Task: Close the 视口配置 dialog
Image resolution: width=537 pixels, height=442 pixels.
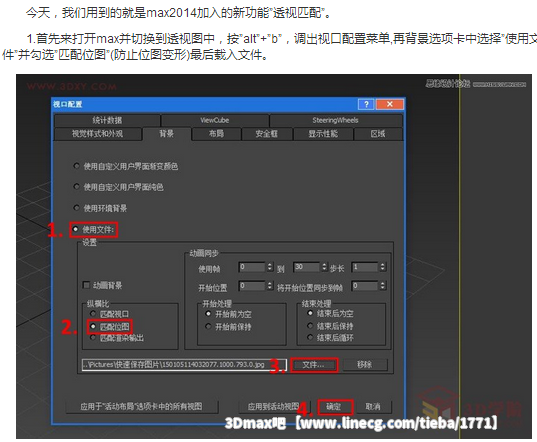Action: tap(389, 104)
